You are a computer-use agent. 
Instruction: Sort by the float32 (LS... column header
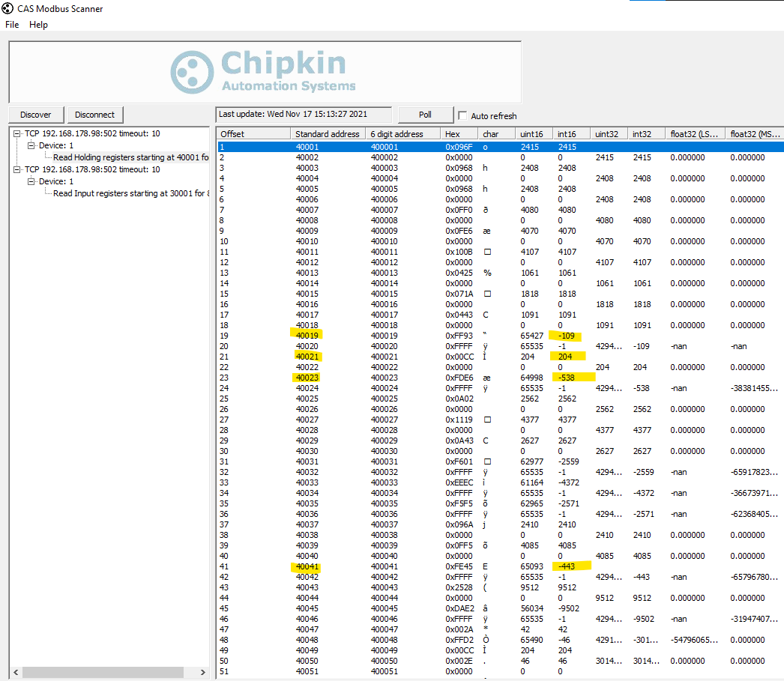(x=695, y=134)
